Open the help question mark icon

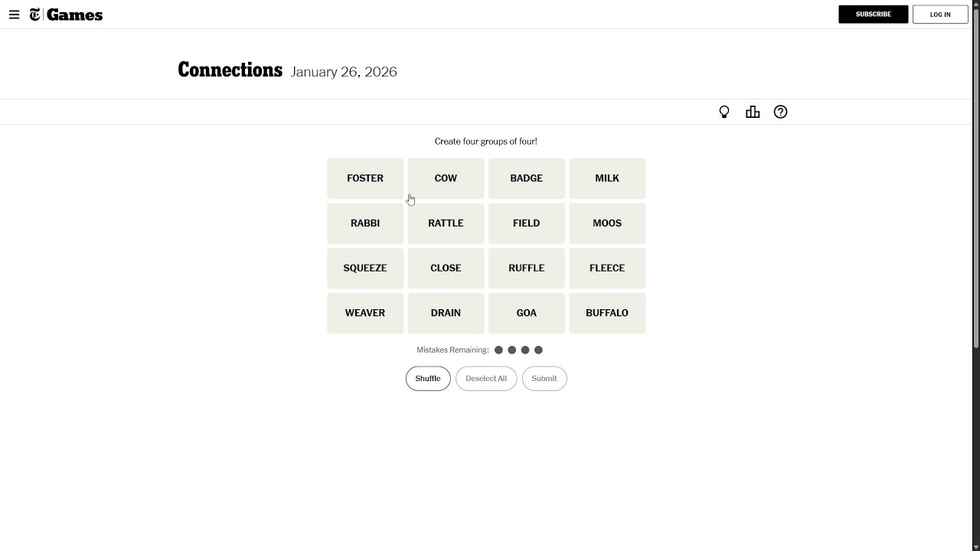coord(780,112)
